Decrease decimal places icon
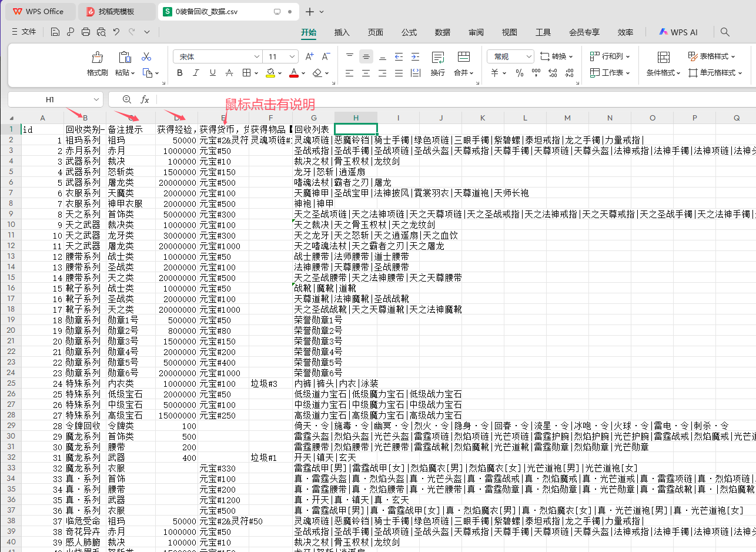Viewport: 756px width, 552px height. (x=569, y=73)
